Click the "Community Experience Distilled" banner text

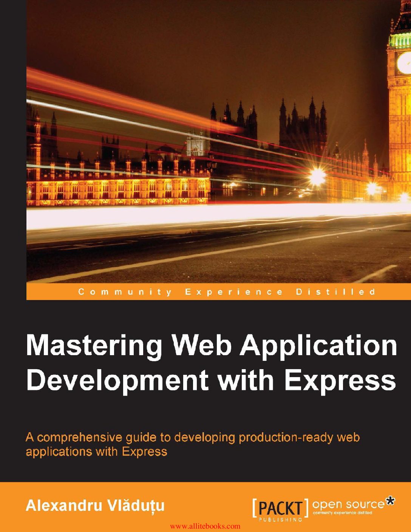click(x=227, y=292)
